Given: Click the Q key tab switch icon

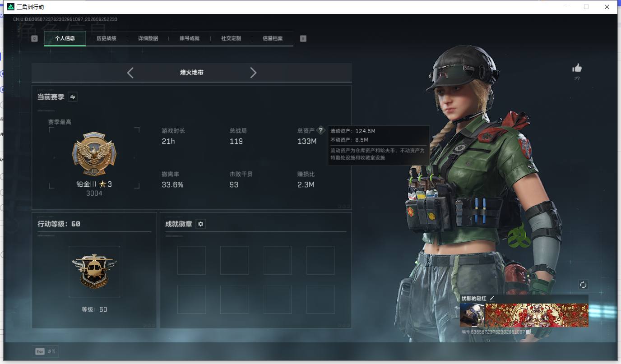Looking at the screenshot, I should (34, 39).
